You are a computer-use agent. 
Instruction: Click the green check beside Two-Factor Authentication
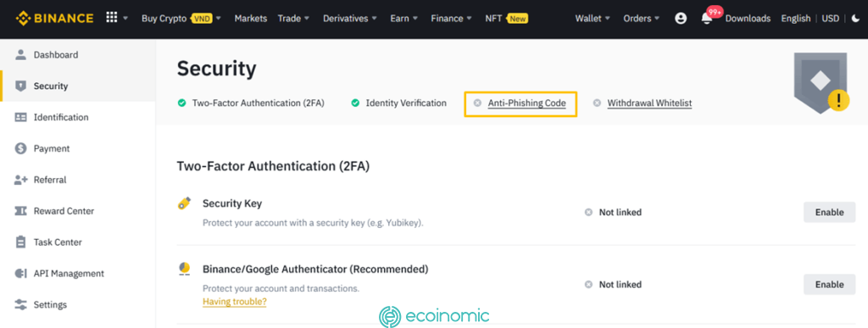tap(181, 103)
